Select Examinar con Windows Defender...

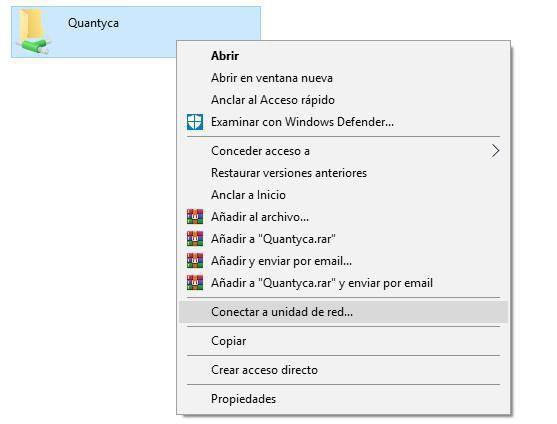[344, 122]
